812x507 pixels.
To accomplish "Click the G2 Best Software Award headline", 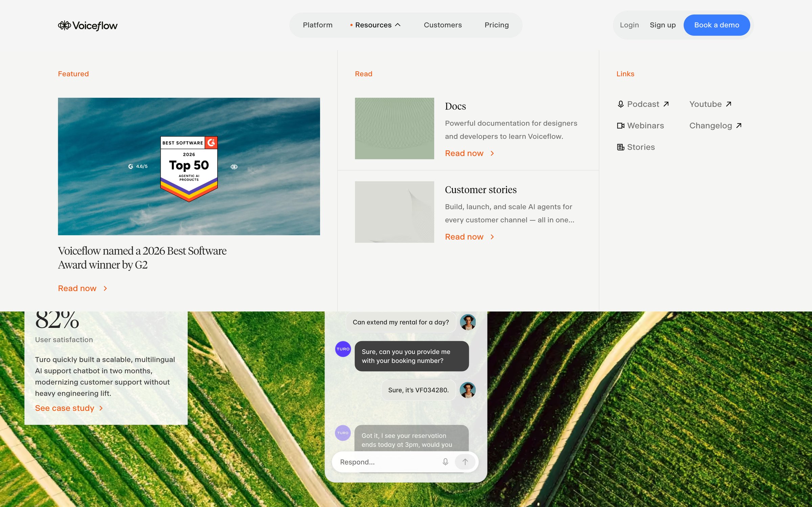I will click(x=142, y=258).
